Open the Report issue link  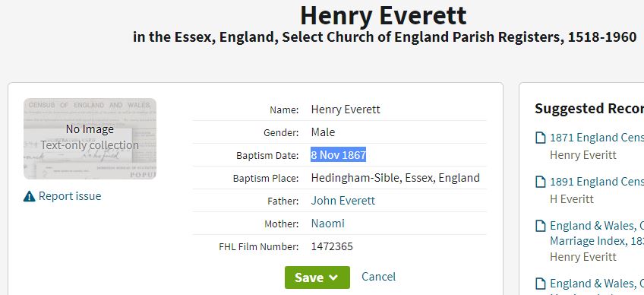70,196
